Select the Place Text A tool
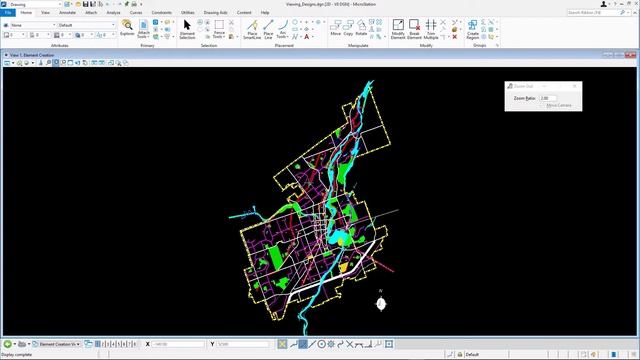This screenshot has width=640, height=360. click(307, 37)
